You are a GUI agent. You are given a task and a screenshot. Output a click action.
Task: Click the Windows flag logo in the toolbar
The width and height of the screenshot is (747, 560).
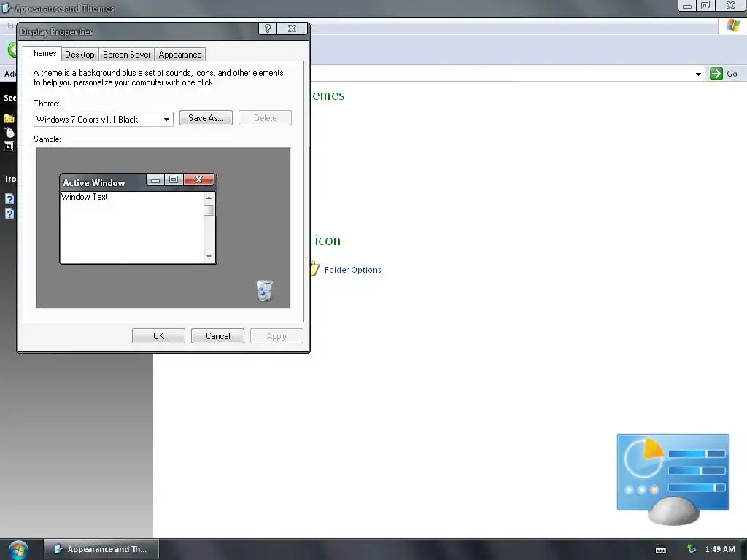click(732, 26)
